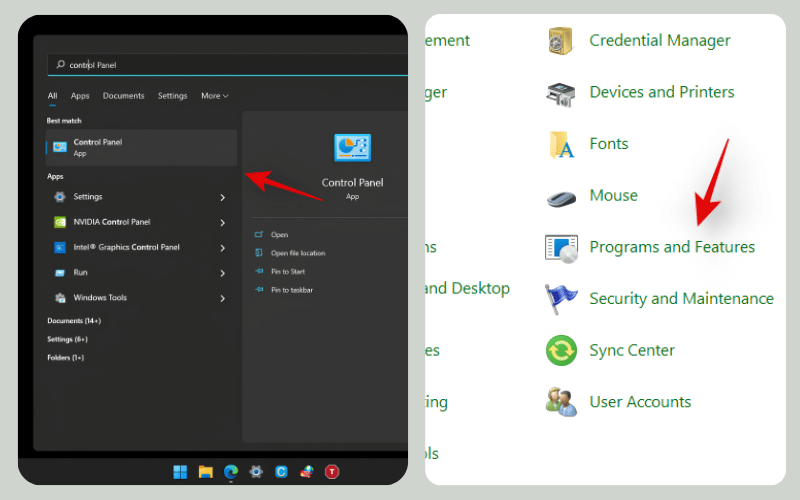Click the search box containing control Panel
The width and height of the screenshot is (800, 500).
tap(228, 65)
